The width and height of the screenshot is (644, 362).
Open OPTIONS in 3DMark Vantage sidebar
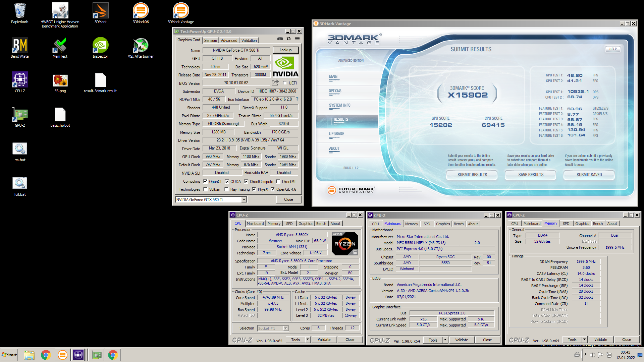335,91
